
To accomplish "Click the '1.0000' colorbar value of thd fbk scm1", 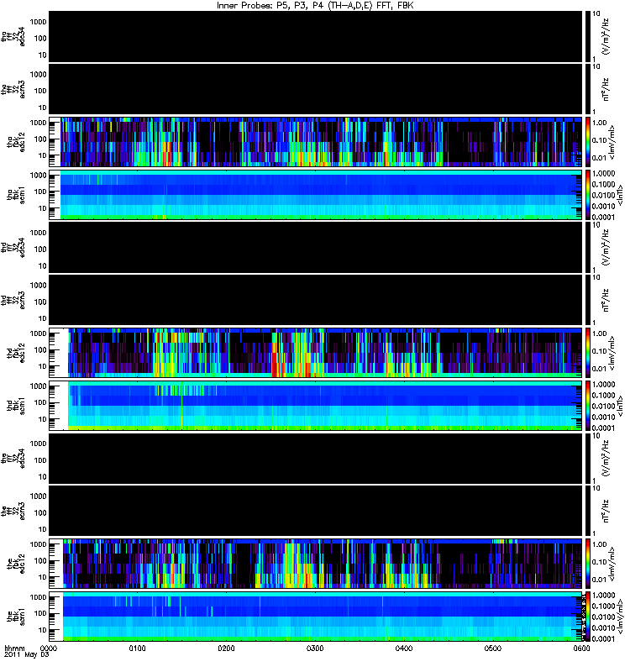I will (603, 385).
